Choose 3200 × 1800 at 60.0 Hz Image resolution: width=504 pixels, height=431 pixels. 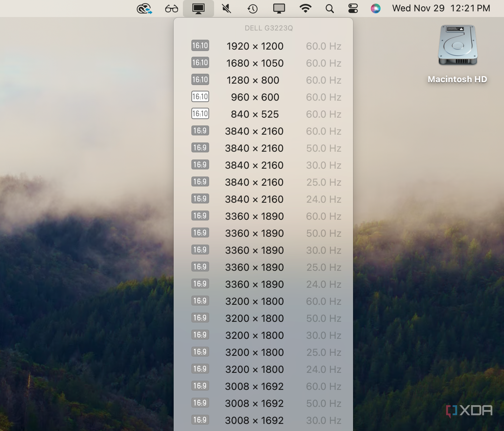click(263, 301)
